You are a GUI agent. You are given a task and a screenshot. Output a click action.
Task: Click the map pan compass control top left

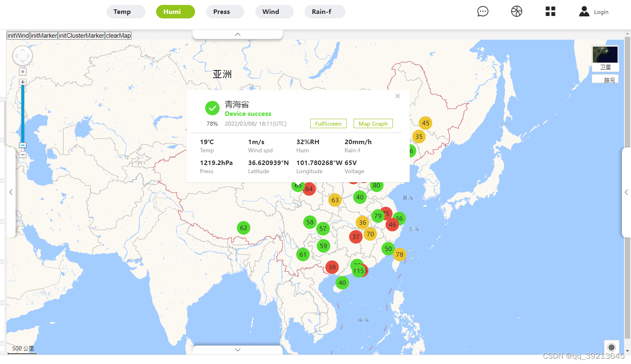tap(23, 55)
